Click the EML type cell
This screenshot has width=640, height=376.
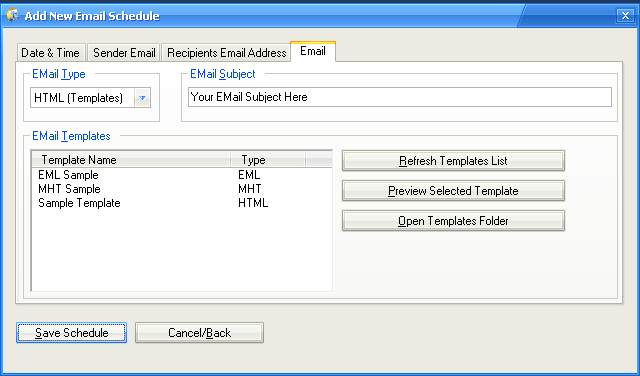[249, 175]
